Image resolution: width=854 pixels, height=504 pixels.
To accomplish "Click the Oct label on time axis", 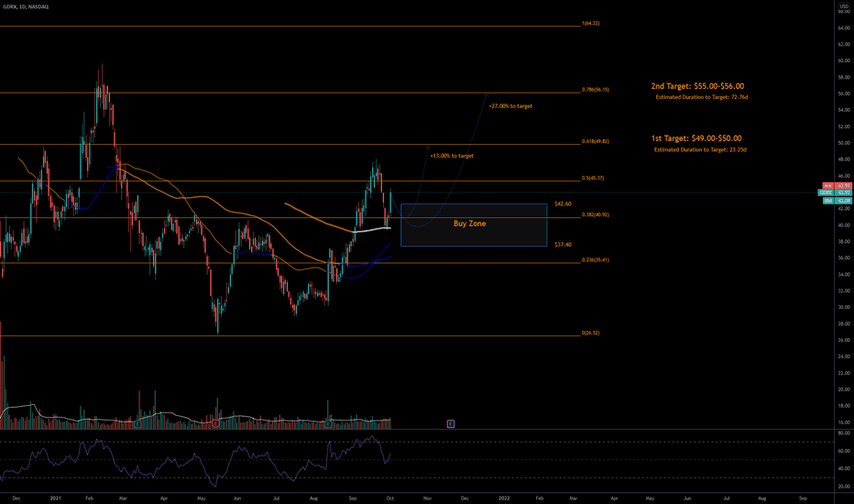I will coord(390,498).
